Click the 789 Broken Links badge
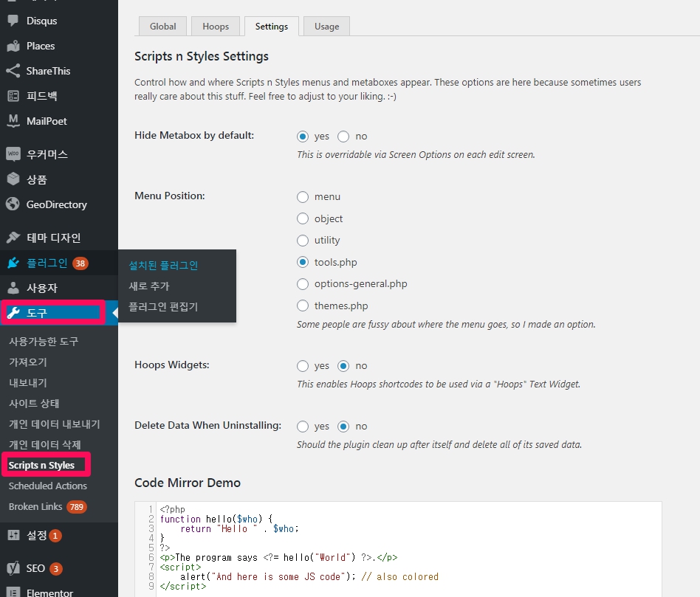This screenshot has width=700, height=597. pyautogui.click(x=76, y=507)
